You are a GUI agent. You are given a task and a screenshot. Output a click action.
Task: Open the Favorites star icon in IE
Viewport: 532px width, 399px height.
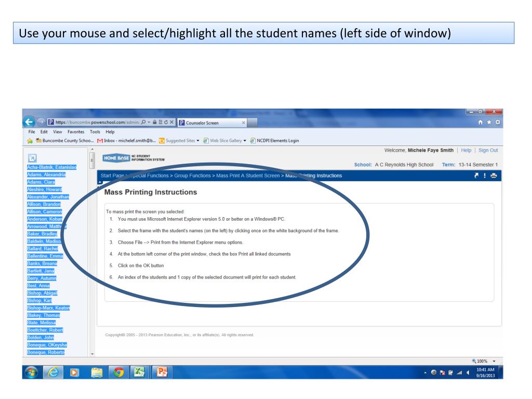(489, 122)
